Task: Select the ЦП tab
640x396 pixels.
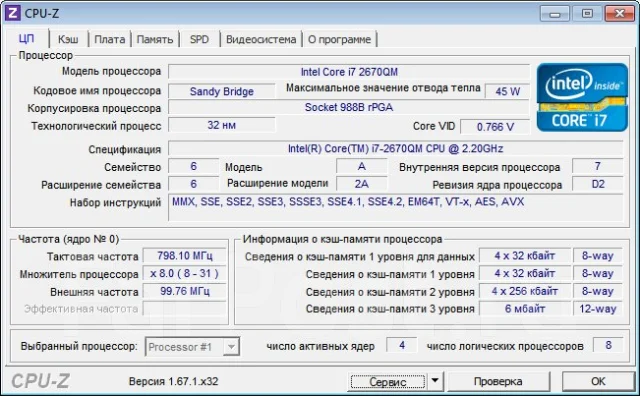Action: (27, 38)
